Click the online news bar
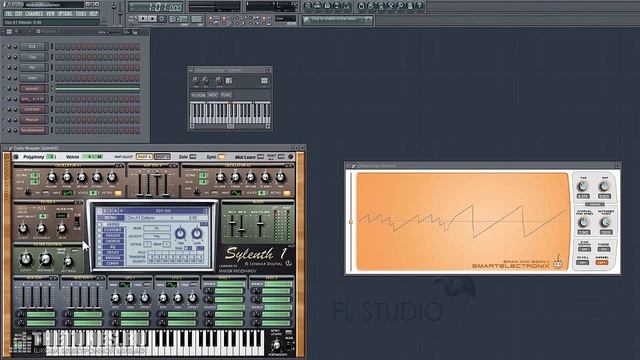This screenshot has width=640, height=360. pos(337,20)
